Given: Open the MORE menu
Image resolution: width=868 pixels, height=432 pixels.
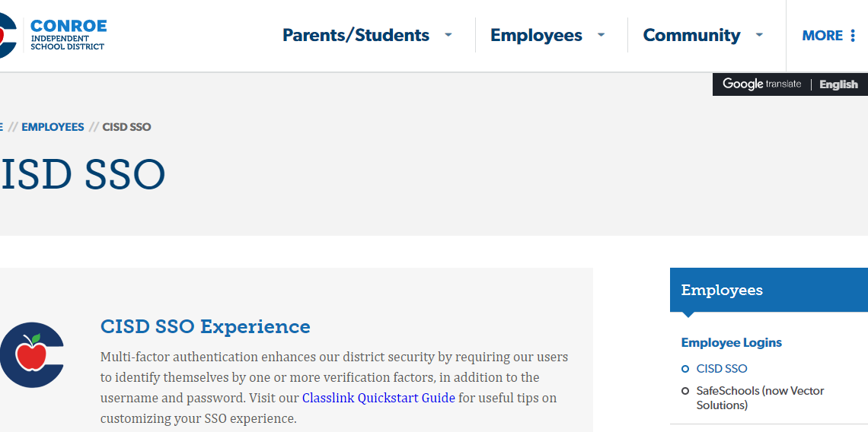Looking at the screenshot, I should click(822, 36).
